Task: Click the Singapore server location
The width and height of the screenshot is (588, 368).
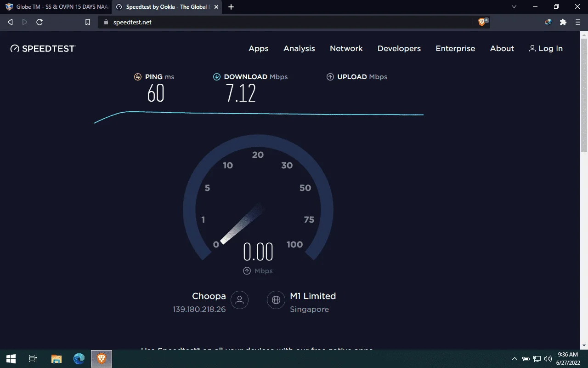Action: point(310,309)
